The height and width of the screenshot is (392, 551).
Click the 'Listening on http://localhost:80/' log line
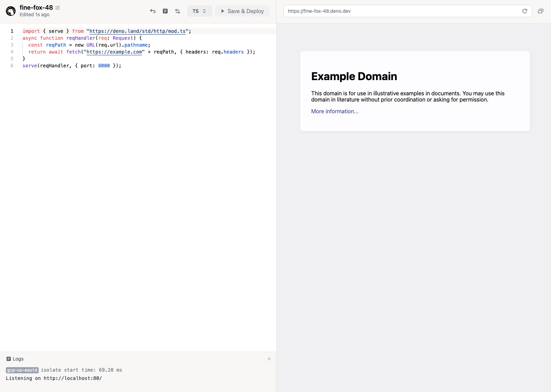click(54, 378)
